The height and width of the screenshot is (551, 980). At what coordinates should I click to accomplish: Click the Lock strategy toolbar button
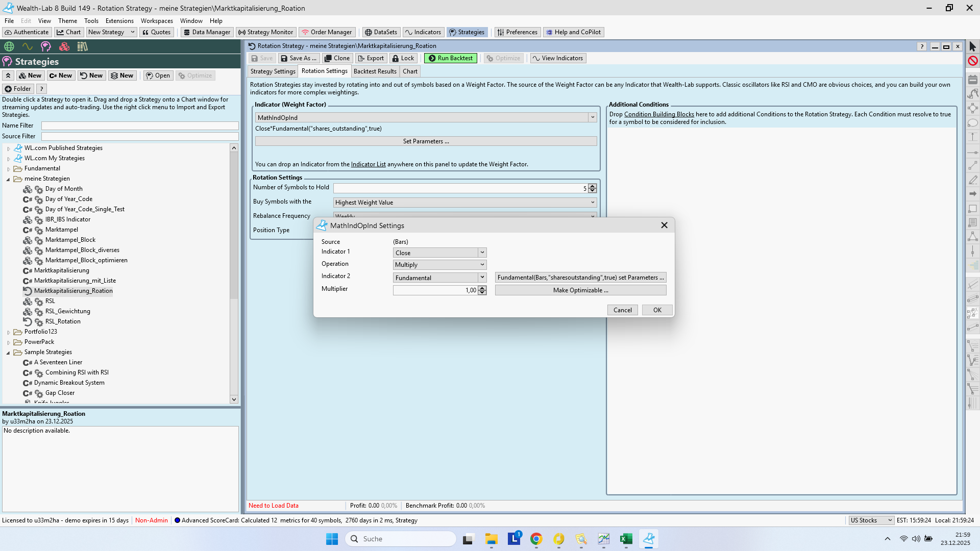[x=403, y=58]
